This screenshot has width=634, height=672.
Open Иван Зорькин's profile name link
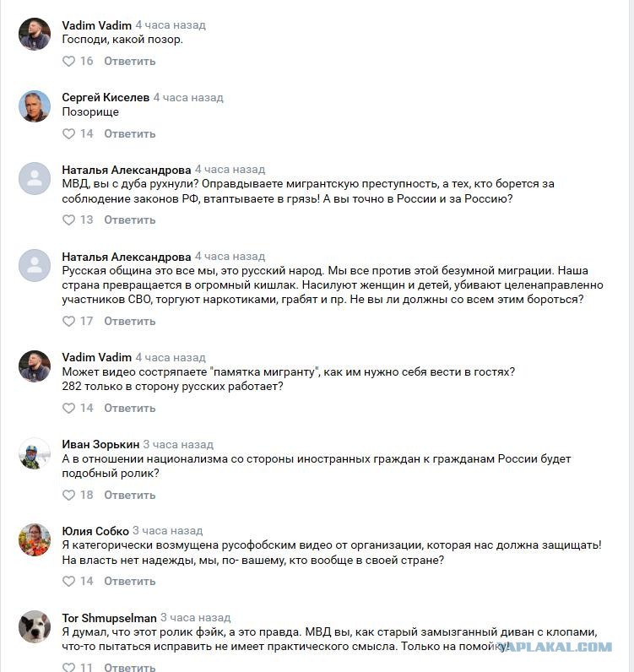point(100,444)
